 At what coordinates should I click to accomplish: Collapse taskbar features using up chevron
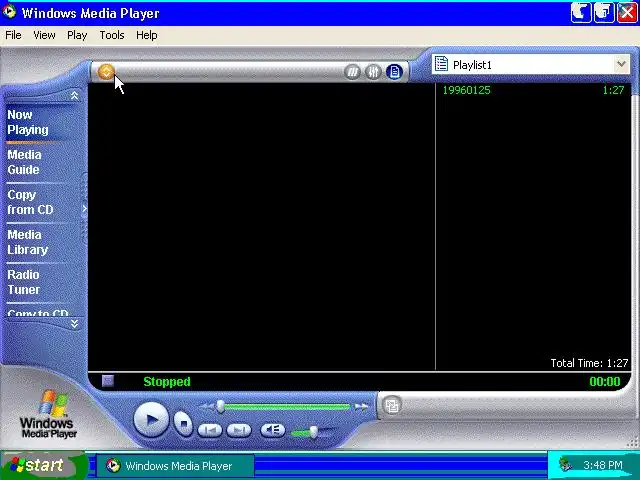click(74, 96)
